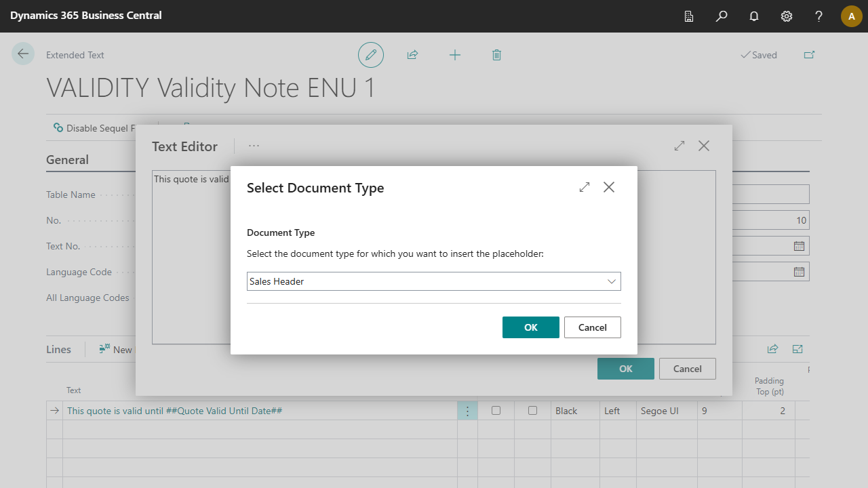This screenshot has width=868, height=488.
Task: Click the search magnifier icon in top bar
Action: pos(722,16)
